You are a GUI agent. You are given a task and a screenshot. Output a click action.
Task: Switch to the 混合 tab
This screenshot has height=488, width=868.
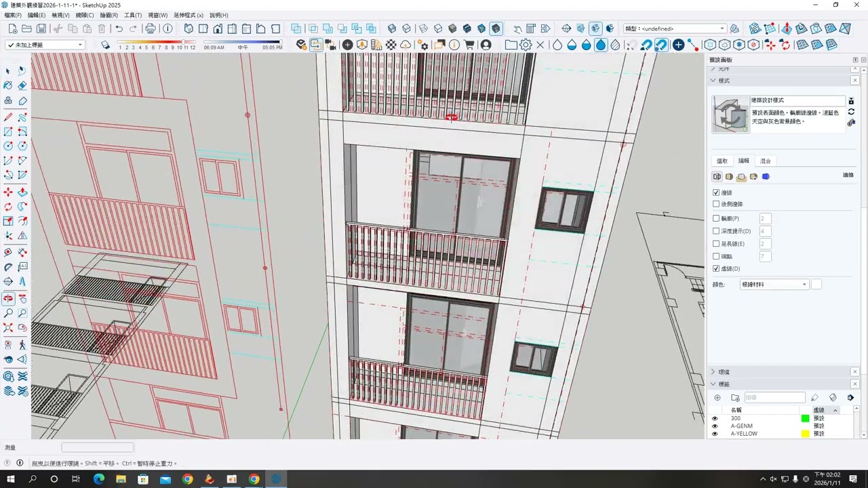tap(766, 161)
